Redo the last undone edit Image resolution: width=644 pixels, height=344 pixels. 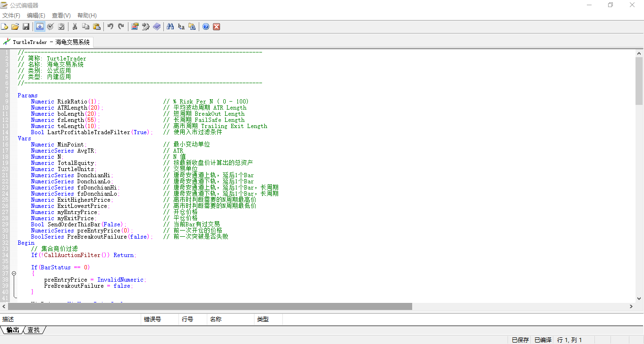coord(121,27)
